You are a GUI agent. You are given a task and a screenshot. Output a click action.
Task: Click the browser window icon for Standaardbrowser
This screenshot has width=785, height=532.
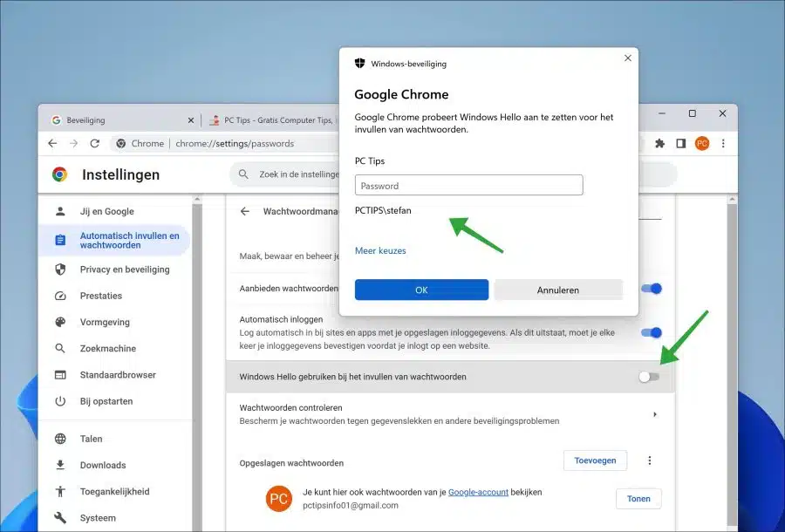click(60, 375)
